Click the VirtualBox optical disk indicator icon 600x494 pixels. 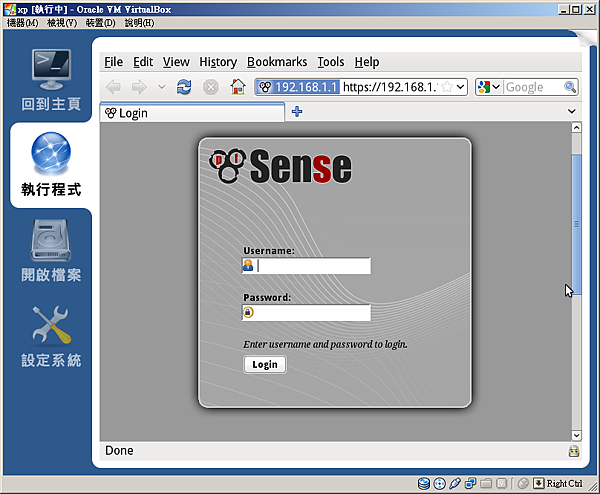(x=439, y=484)
